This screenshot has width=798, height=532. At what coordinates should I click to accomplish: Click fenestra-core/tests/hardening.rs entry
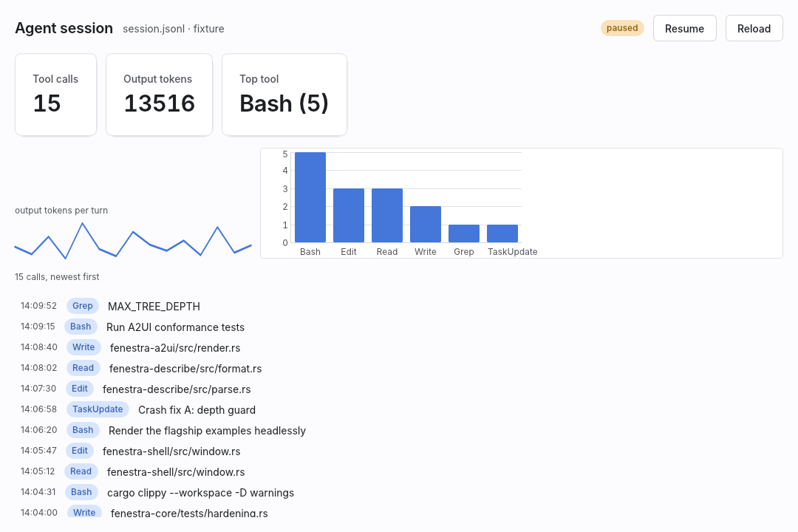coord(189,513)
